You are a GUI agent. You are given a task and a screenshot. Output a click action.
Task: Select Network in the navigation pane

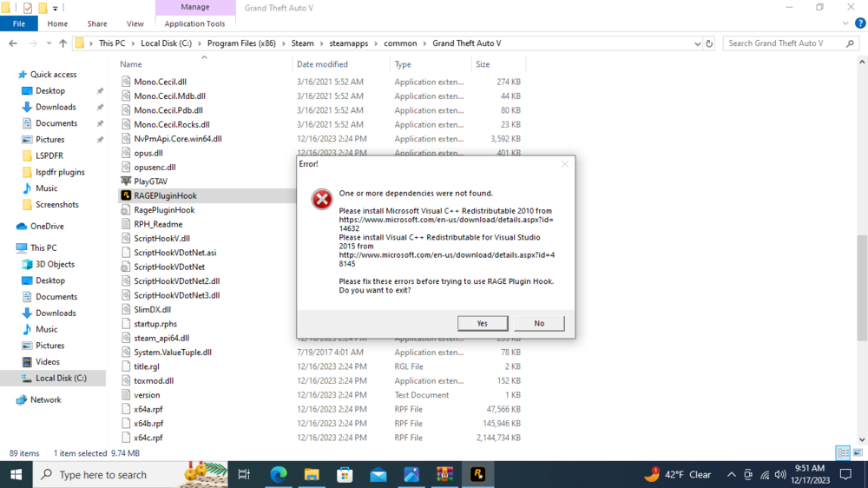45,399
